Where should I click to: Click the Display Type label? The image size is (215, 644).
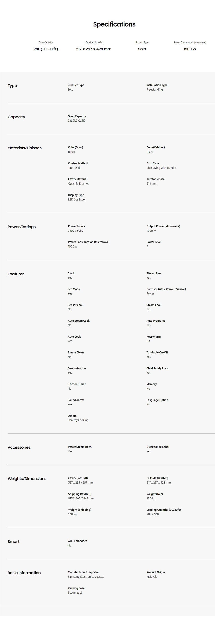(76, 195)
